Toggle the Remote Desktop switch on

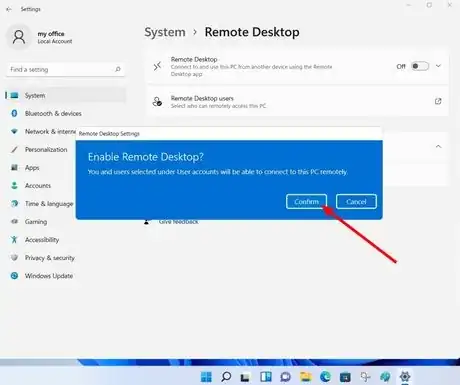420,66
